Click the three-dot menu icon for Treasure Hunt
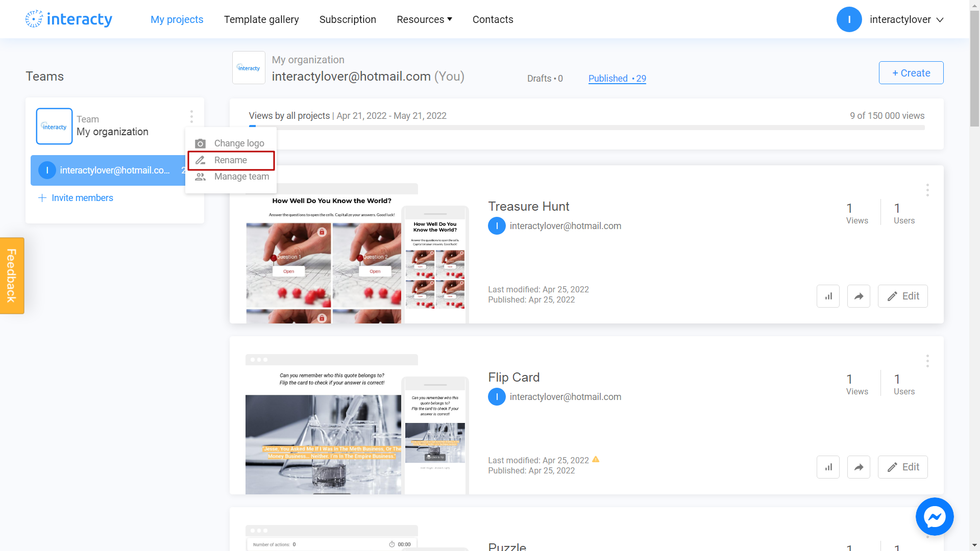 pos(927,190)
